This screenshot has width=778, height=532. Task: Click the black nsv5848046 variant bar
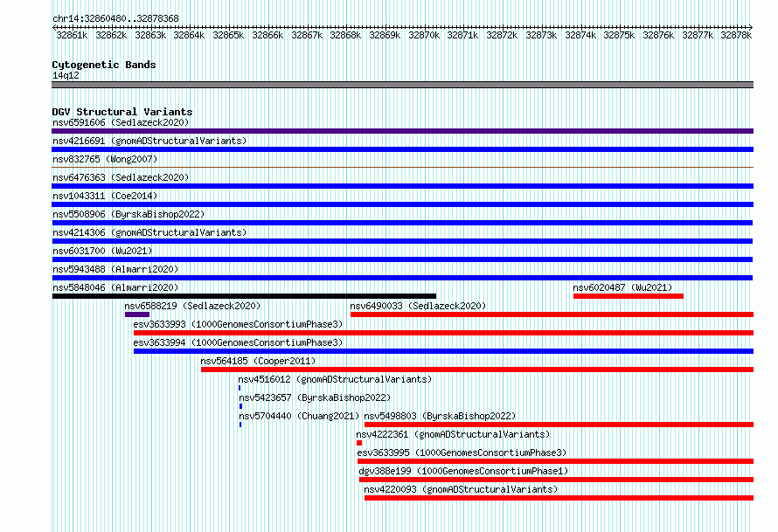244,296
